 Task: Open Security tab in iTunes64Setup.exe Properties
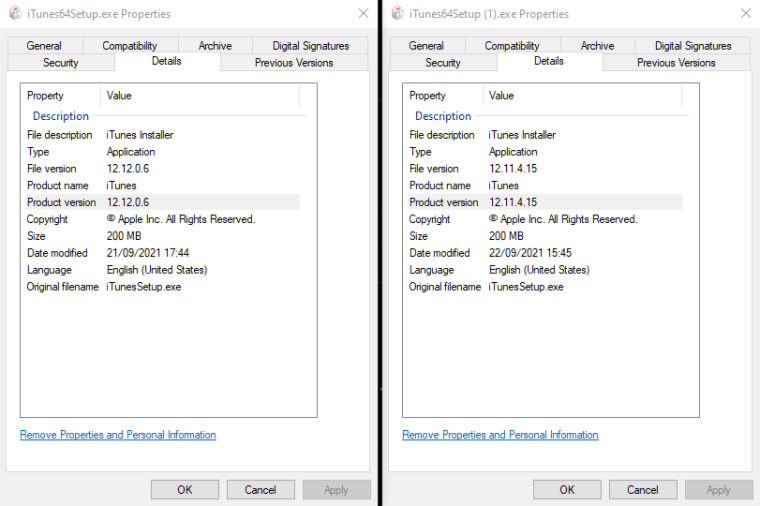(x=61, y=63)
